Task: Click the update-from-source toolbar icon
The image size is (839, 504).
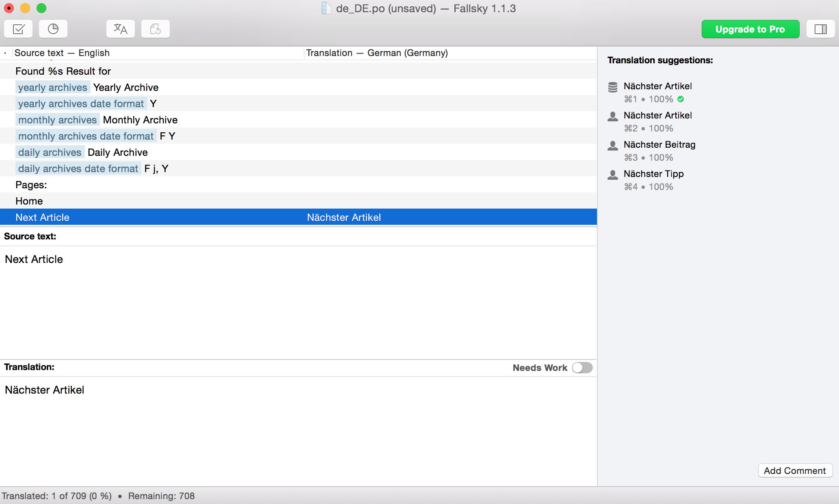Action: [x=156, y=29]
